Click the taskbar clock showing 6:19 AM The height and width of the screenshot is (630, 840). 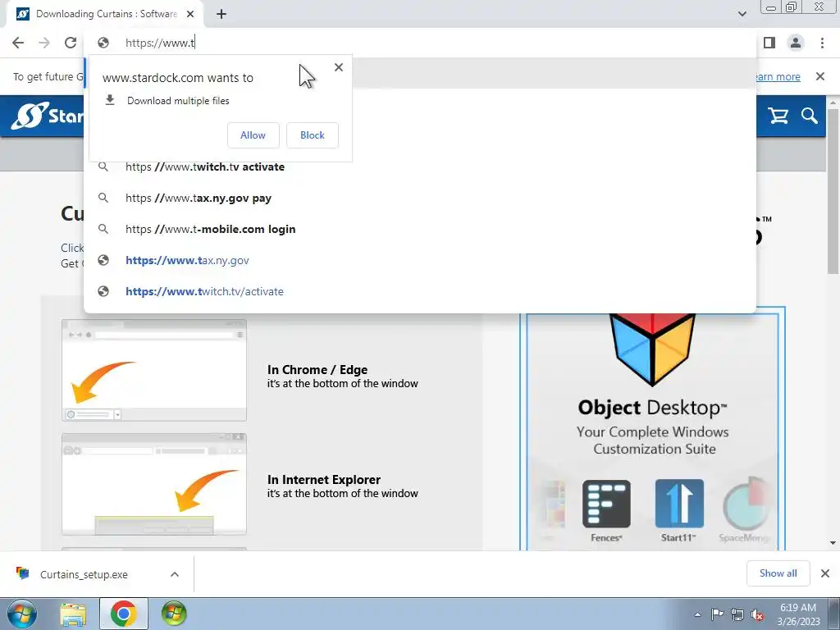(798, 614)
